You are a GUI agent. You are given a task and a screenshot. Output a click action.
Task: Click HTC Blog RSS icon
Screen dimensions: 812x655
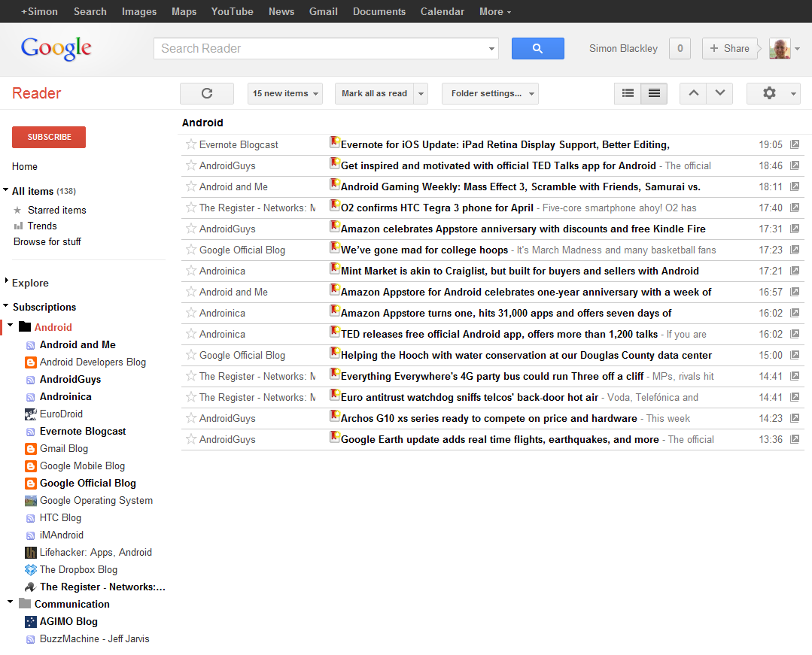click(31, 518)
